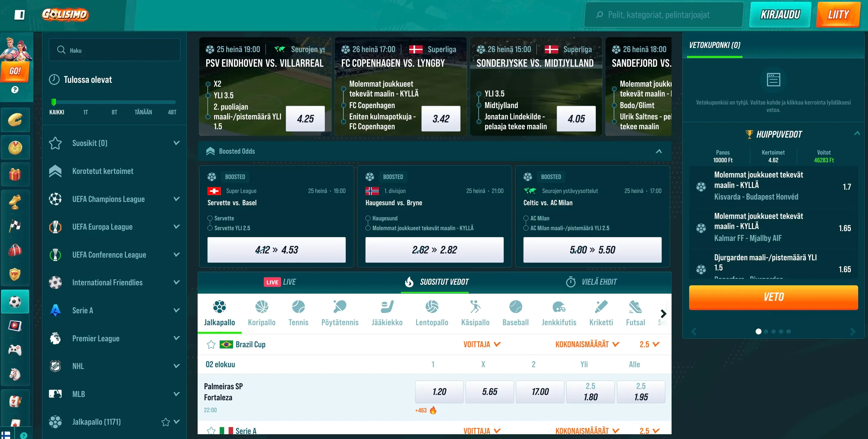Add PSV Eindhoven vs. Villarreal combo at 4.25

point(305,119)
